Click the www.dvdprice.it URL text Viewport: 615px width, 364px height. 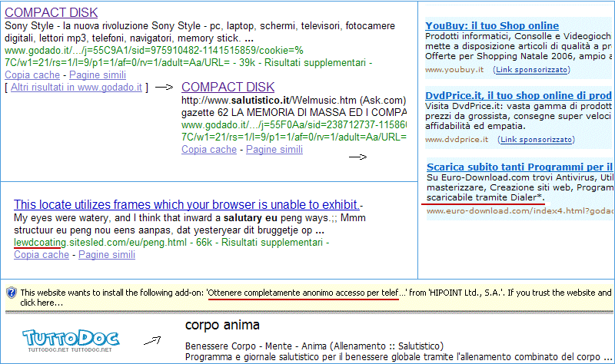tap(457, 140)
